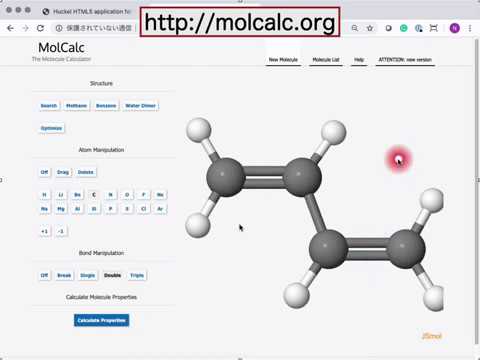Viewport: 480px width, 360px height.
Task: Turn bond manipulation Off
Action: coord(44,275)
